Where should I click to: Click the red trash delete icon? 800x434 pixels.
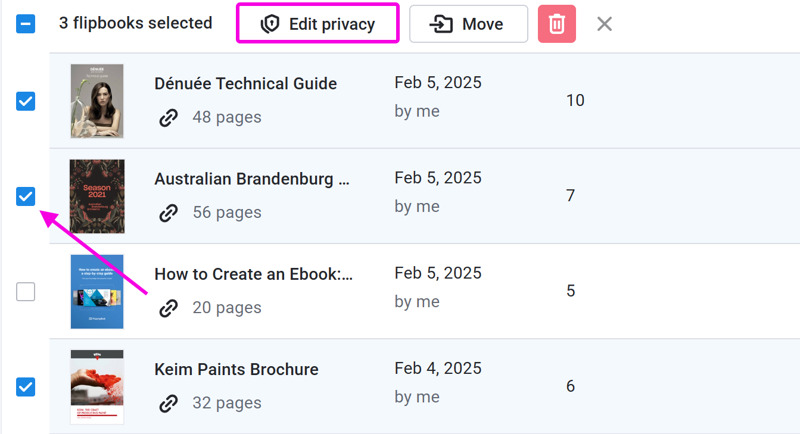(x=557, y=24)
